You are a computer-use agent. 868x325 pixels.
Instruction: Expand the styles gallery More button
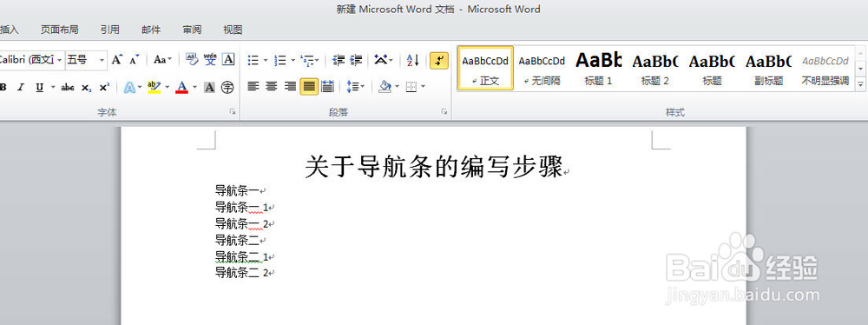(x=861, y=85)
